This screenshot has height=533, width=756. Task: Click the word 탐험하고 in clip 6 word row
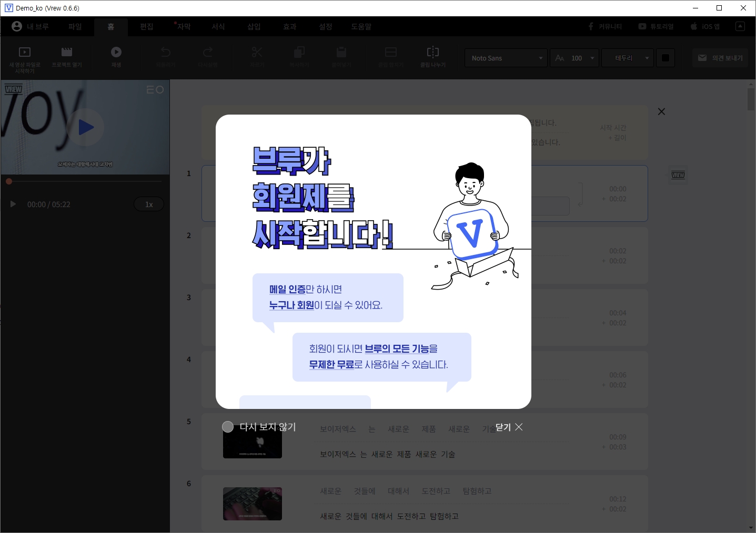pos(477,491)
